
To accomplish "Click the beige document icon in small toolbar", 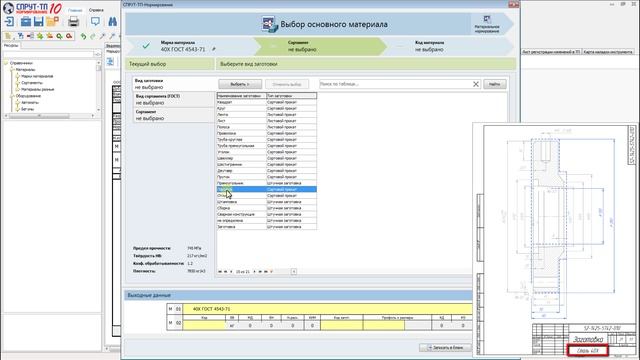I will [x=8, y=36].
